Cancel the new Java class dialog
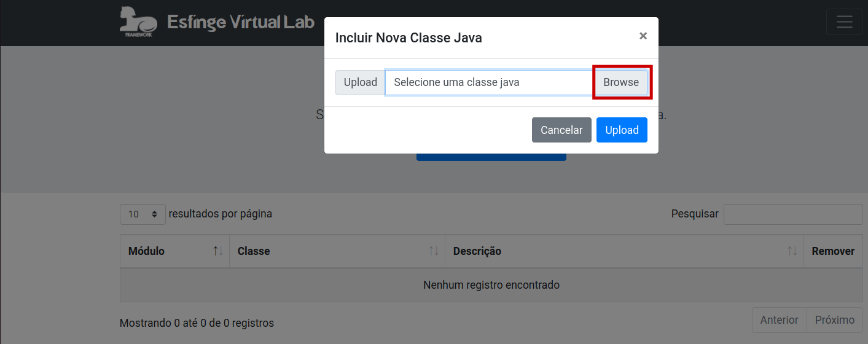The height and width of the screenshot is (344, 868). point(561,130)
